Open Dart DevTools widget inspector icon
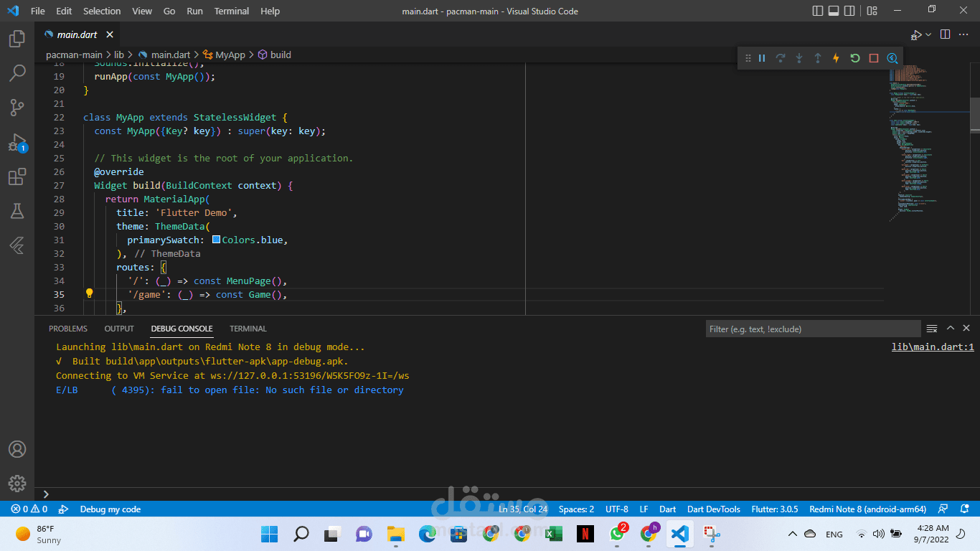The height and width of the screenshot is (551, 980). (x=892, y=58)
